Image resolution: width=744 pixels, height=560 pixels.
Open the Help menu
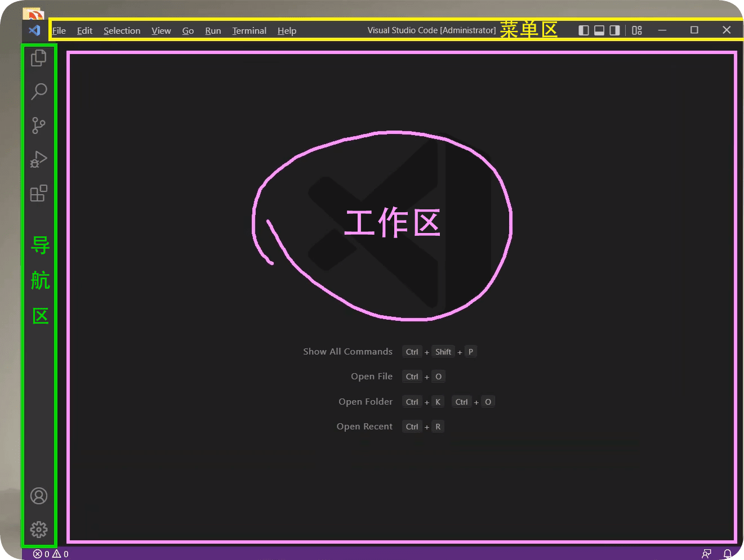click(287, 30)
